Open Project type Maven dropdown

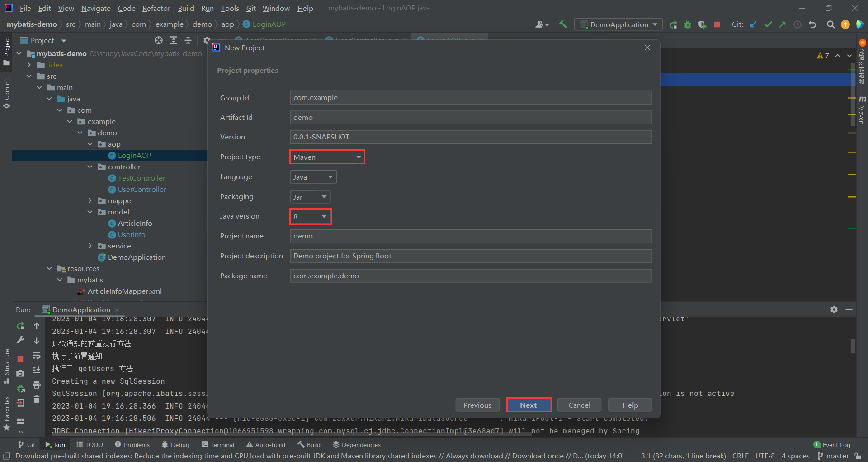tap(327, 157)
